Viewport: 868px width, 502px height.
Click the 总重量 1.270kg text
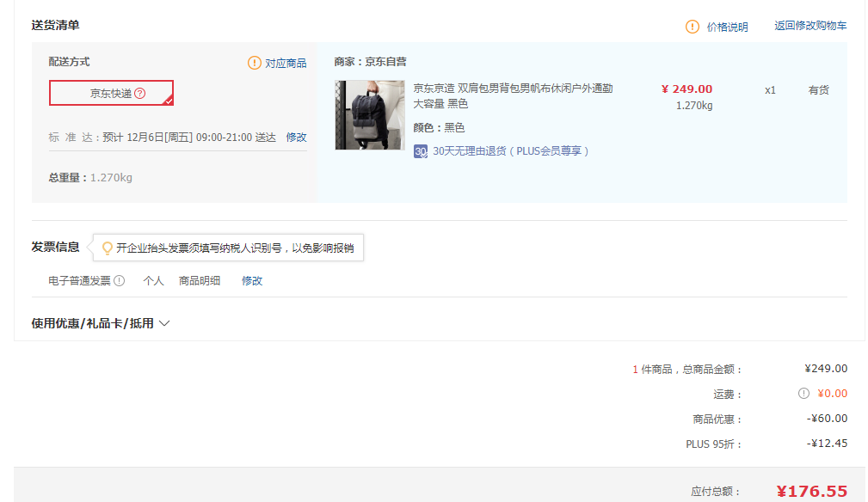click(90, 177)
